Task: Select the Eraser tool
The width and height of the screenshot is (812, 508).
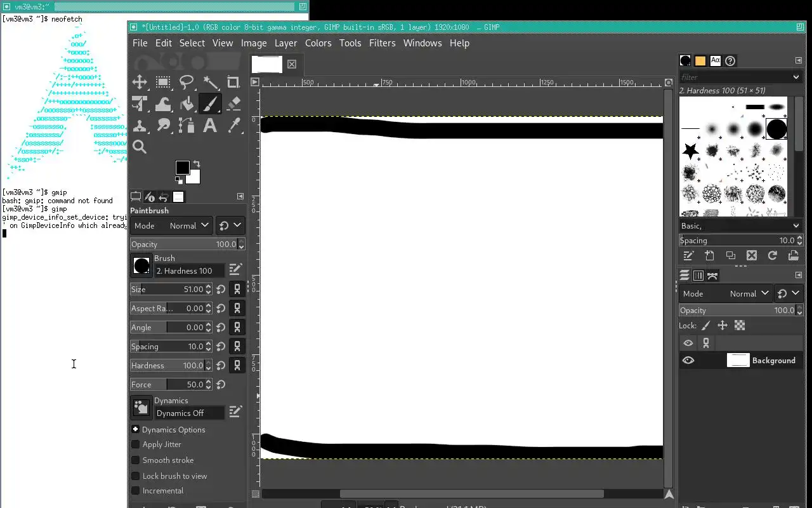Action: [233, 104]
